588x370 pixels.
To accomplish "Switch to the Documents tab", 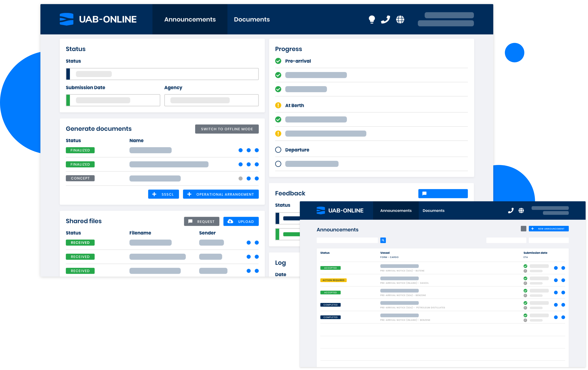I will [252, 19].
